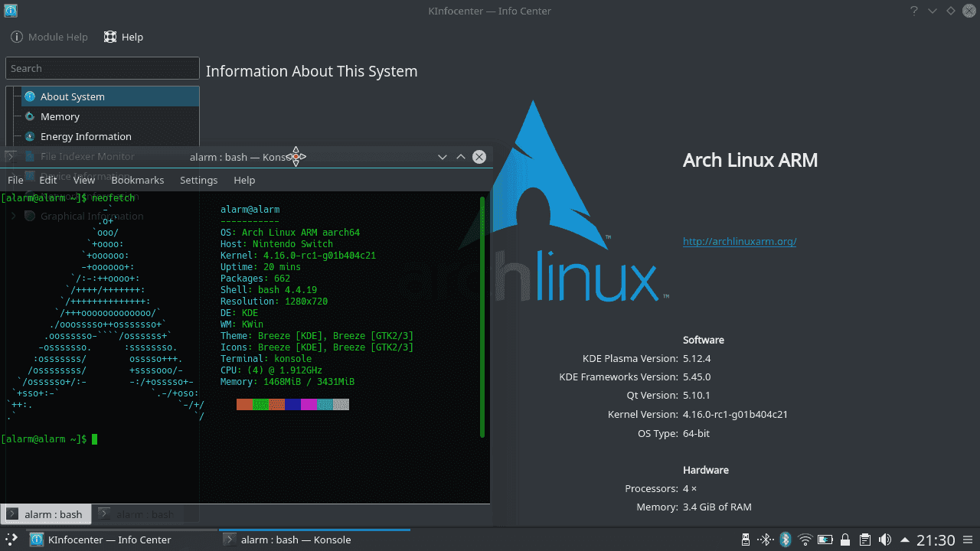
Task: Expand hidden system tray icons arrow
Action: (x=904, y=540)
